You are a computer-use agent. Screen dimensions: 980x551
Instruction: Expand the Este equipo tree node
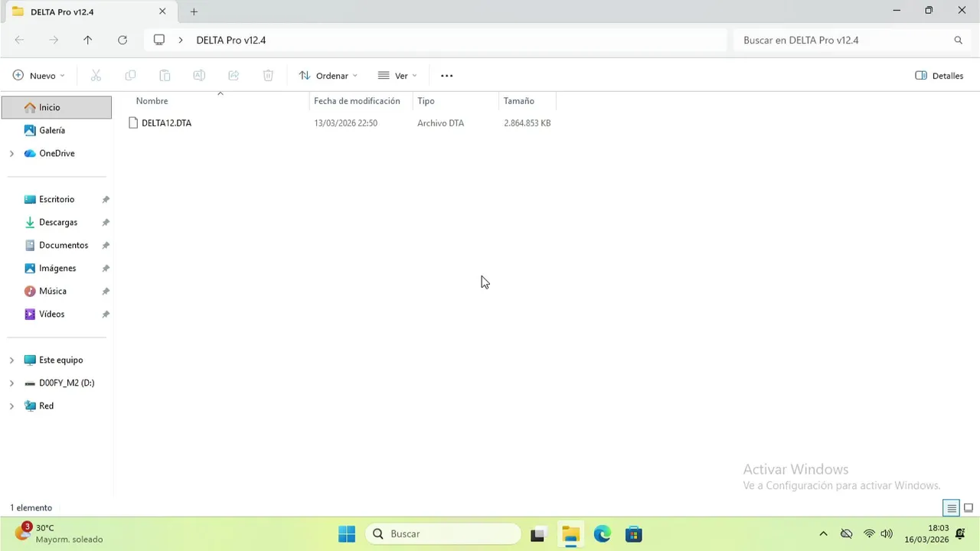11,360
